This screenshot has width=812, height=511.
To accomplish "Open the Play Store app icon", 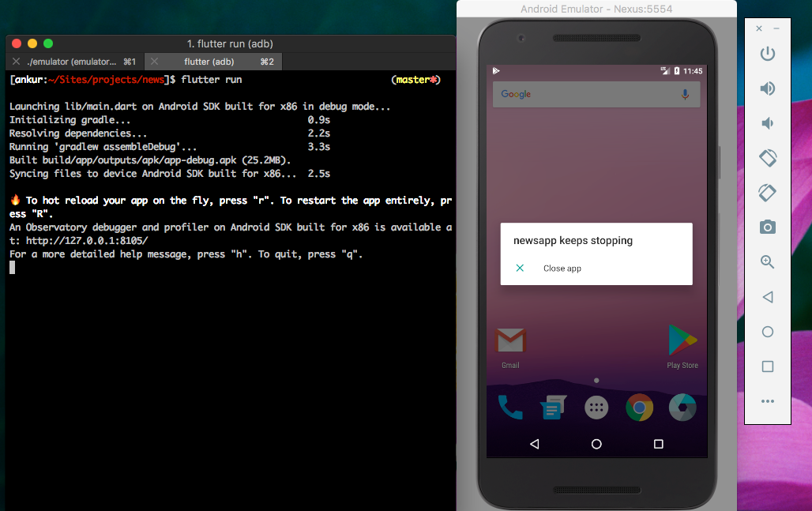I will point(682,347).
